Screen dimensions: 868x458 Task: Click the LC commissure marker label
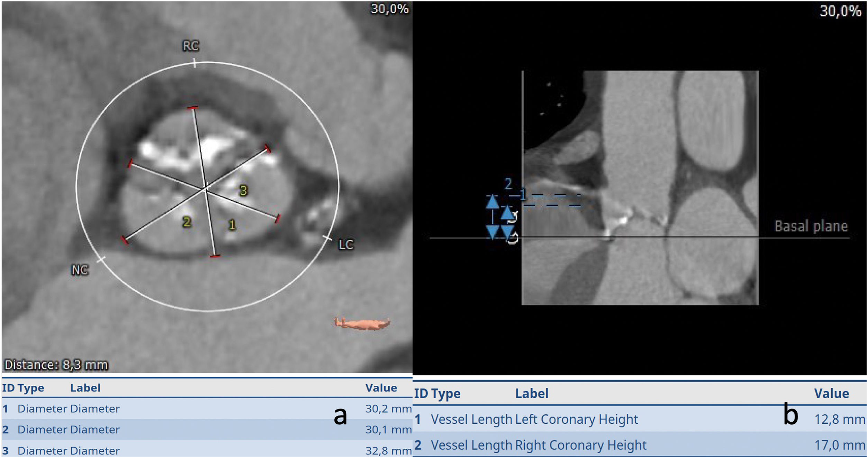pos(345,245)
